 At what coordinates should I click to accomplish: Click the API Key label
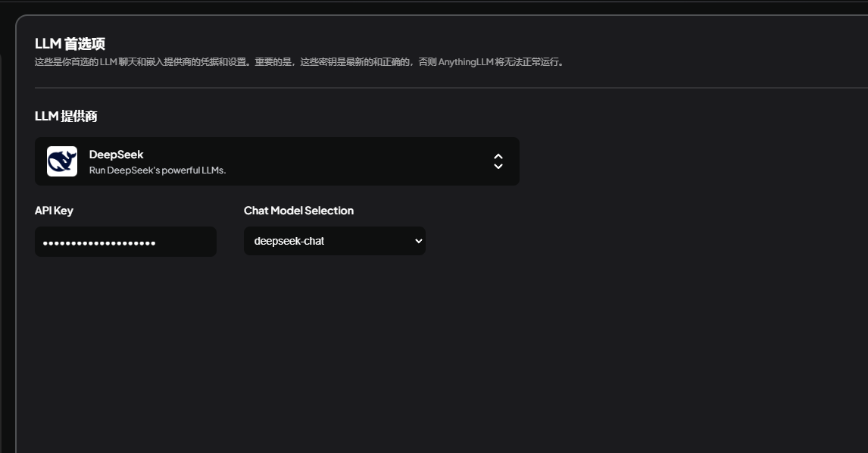(54, 211)
